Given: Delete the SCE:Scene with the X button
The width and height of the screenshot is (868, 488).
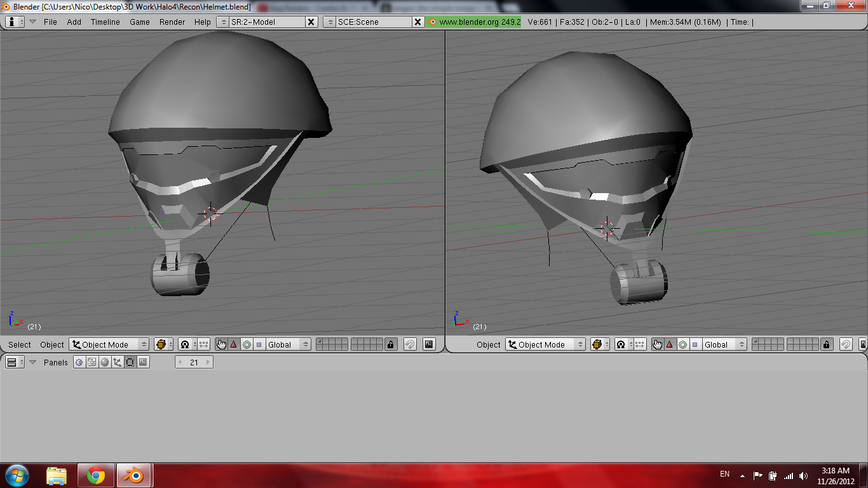Looking at the screenshot, I should tap(417, 22).
